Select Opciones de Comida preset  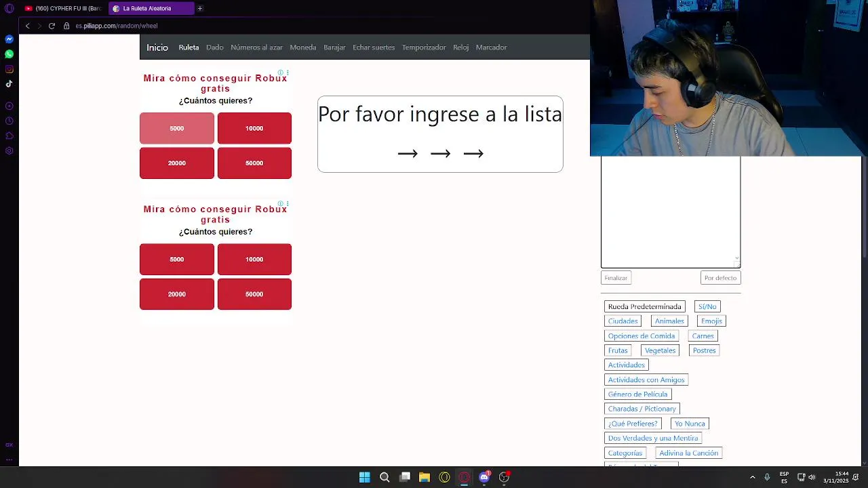642,336
